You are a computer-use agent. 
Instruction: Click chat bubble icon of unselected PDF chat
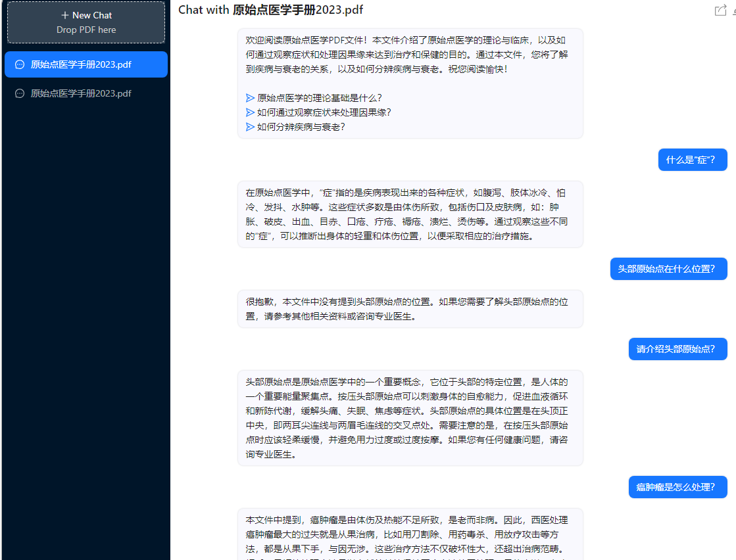click(x=20, y=93)
